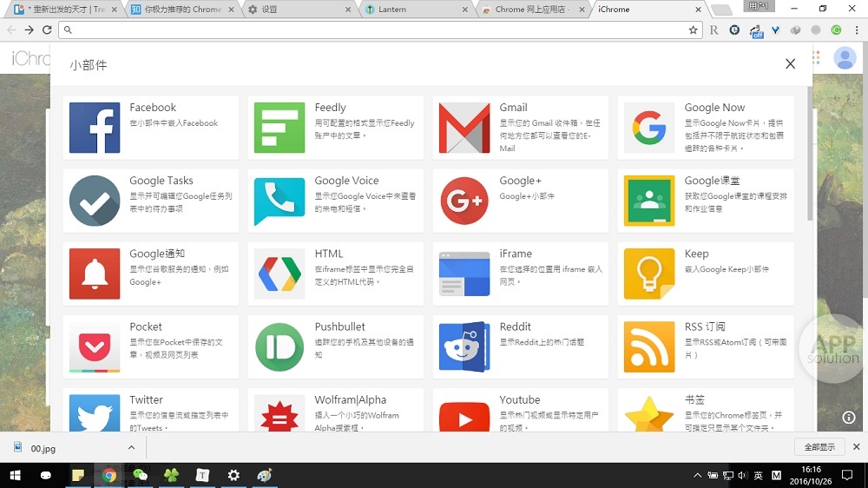
Task: Click the 全部显示 downloads button
Action: pyautogui.click(x=819, y=447)
